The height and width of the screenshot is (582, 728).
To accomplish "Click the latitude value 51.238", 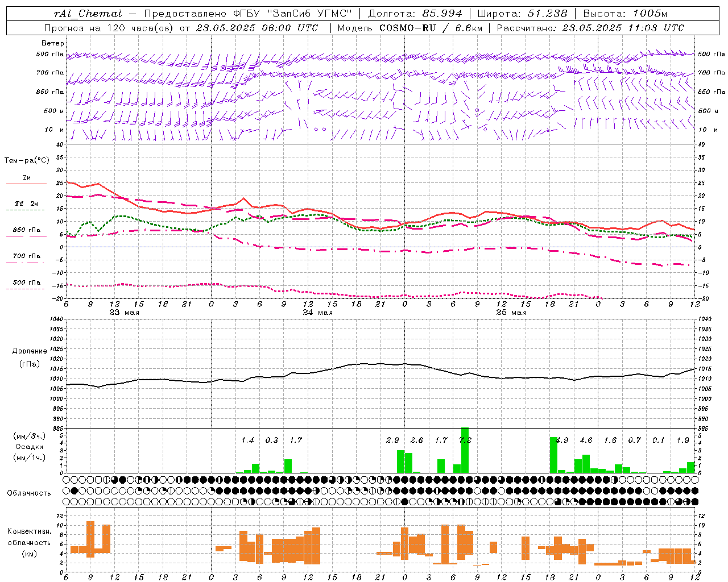I will click(x=548, y=14).
